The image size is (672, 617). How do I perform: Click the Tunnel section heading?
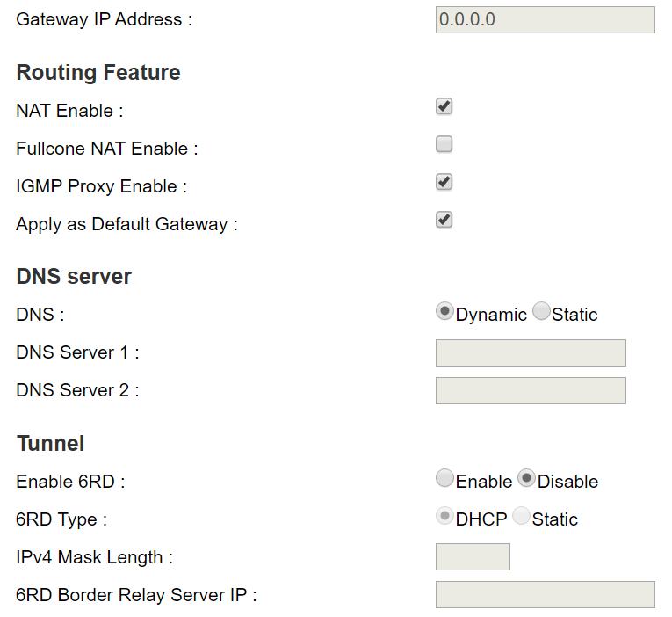coord(50,444)
